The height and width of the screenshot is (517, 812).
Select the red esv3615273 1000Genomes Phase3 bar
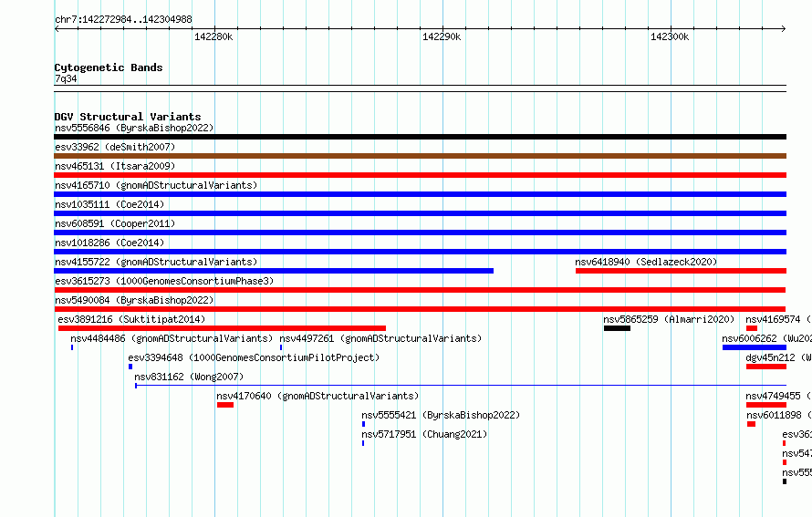pyautogui.click(x=420, y=290)
